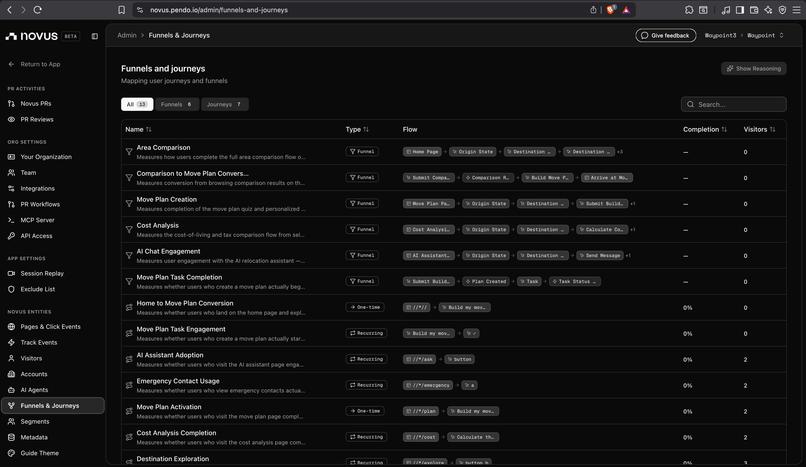Switch to the Funnels tab
Viewport: 806px width, 467px height.
tap(177, 104)
